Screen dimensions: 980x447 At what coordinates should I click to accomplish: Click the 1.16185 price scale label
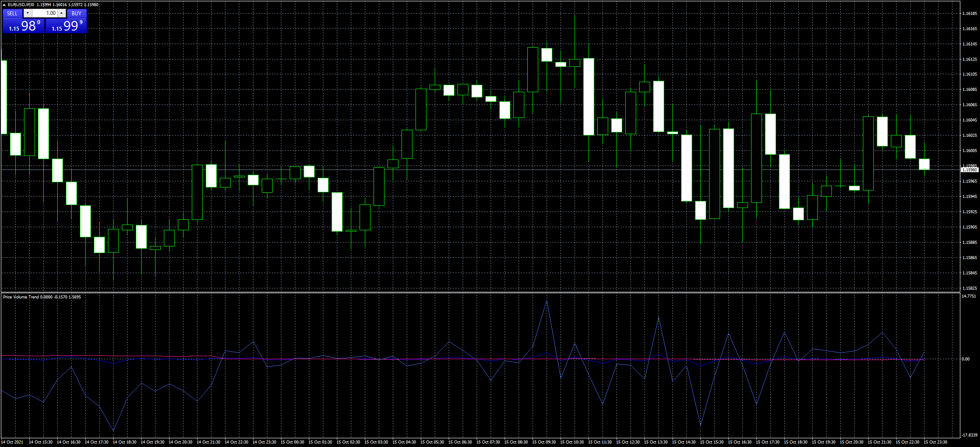[x=969, y=14]
